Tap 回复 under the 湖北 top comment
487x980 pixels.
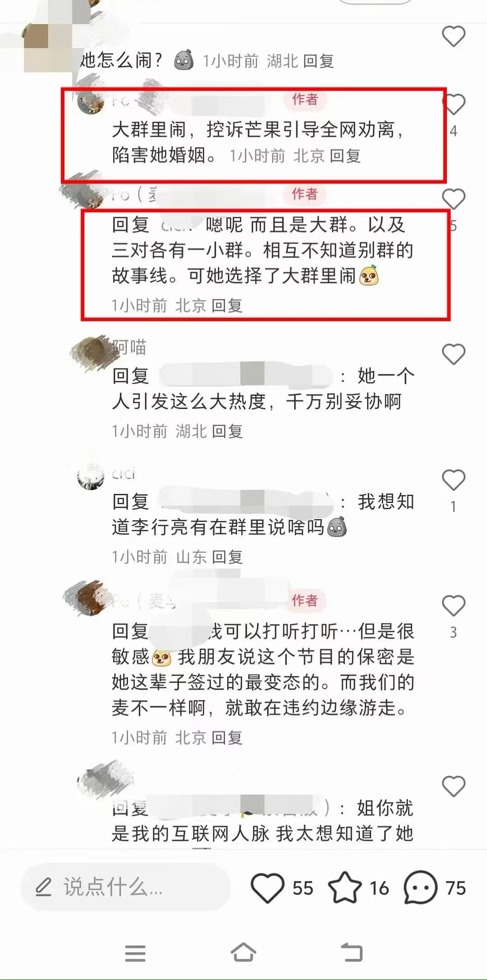[x=318, y=61]
